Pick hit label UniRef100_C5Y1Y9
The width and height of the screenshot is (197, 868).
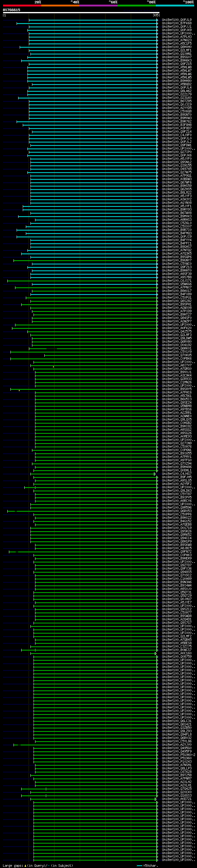pyautogui.click(x=177, y=352)
